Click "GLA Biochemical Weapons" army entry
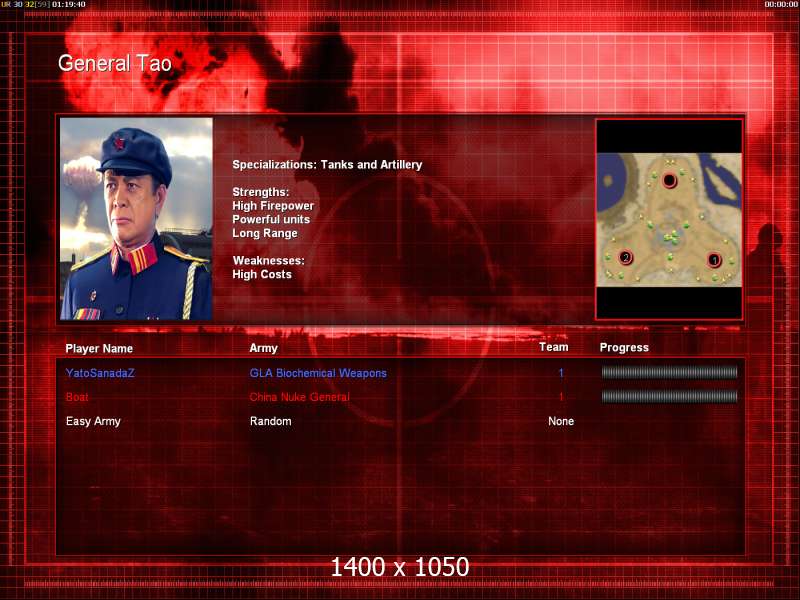The width and height of the screenshot is (800, 600). [x=318, y=373]
